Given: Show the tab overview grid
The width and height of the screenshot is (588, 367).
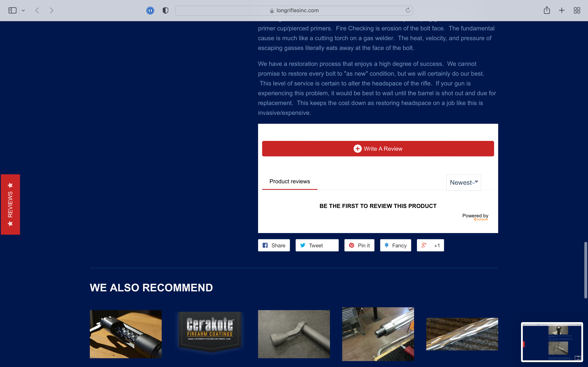Looking at the screenshot, I should pyautogui.click(x=577, y=10).
